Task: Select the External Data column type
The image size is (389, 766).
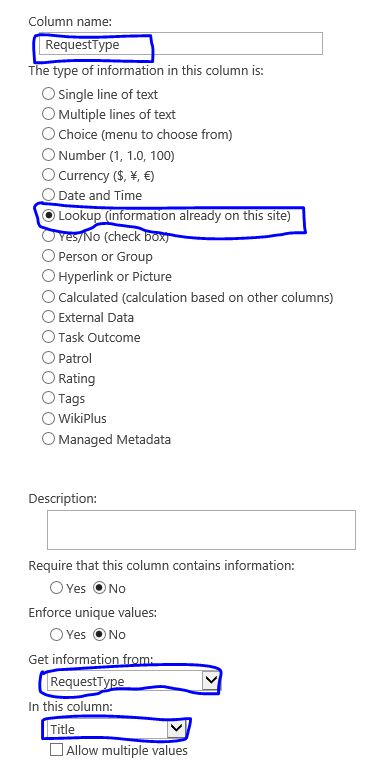Action: (48, 317)
